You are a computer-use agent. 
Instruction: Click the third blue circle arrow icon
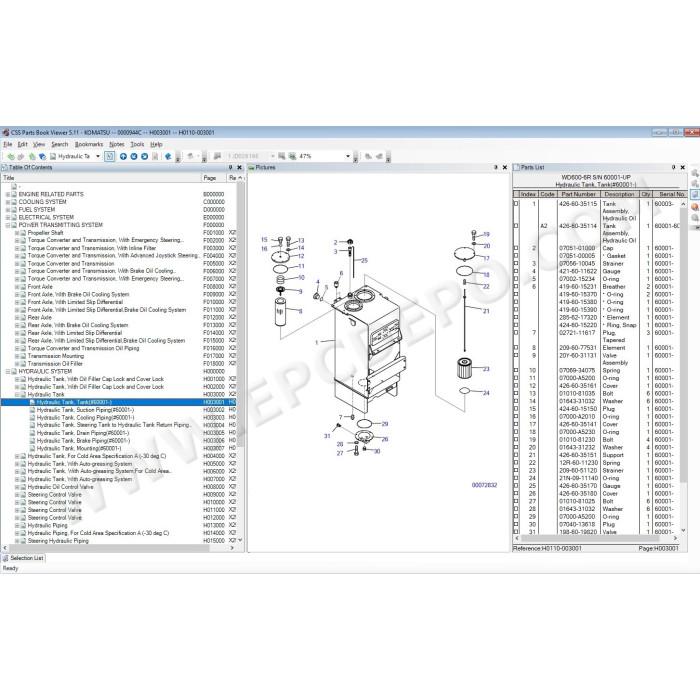(144, 156)
